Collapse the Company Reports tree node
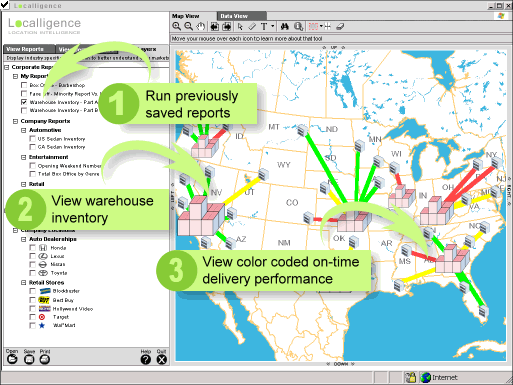 [x=15, y=121]
